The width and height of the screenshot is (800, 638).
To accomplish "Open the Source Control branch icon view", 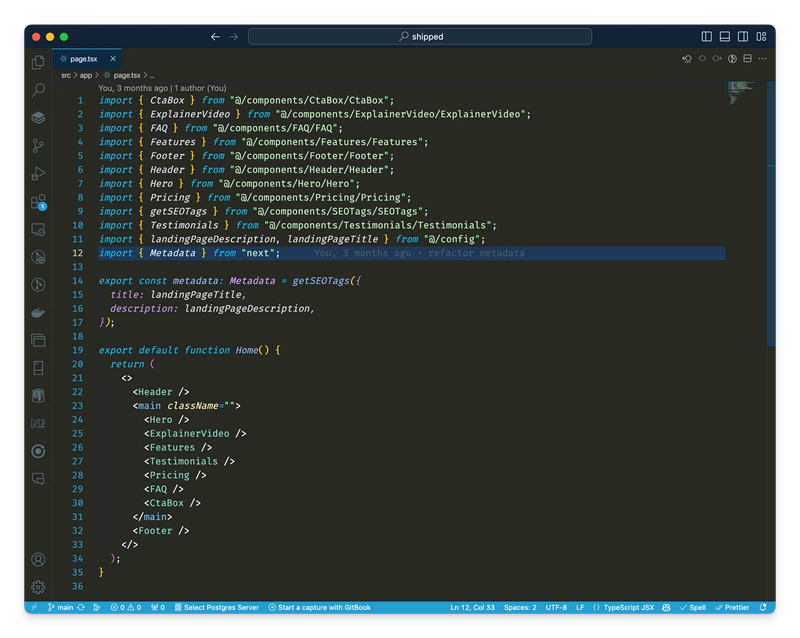I will 38,146.
